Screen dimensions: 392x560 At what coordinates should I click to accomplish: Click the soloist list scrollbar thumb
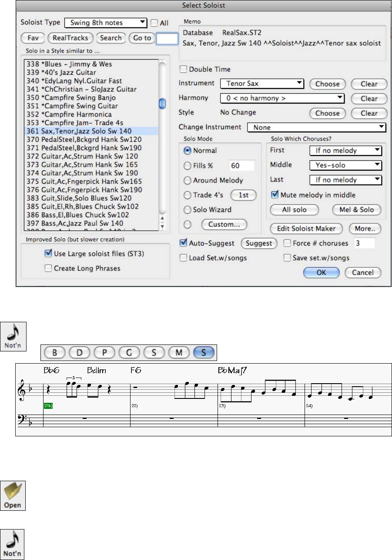pyautogui.click(x=163, y=104)
